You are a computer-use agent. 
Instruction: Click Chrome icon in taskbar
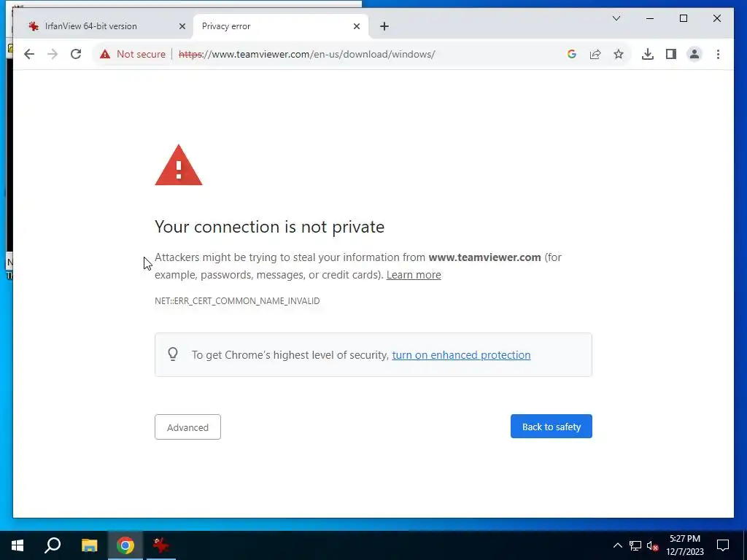click(125, 545)
